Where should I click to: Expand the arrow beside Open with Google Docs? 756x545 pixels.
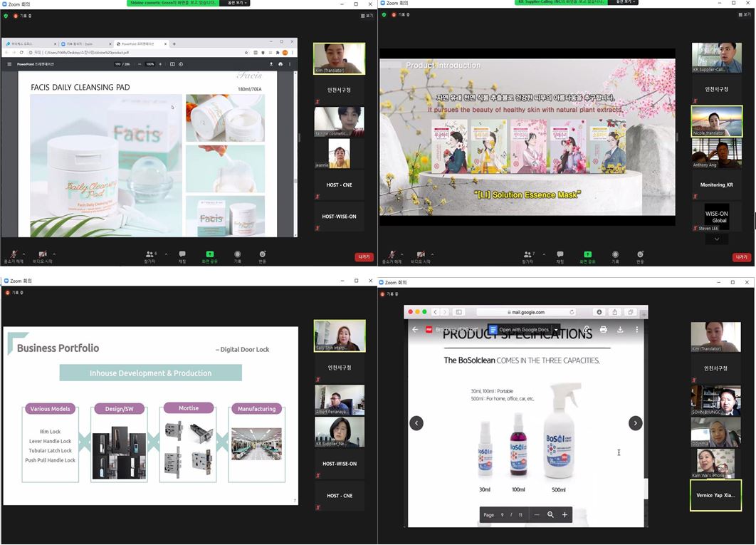556,330
